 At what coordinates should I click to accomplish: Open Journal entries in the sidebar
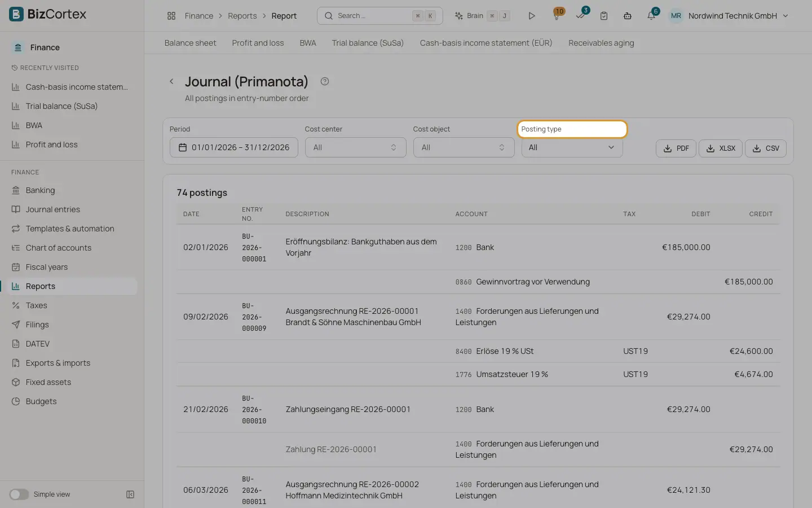72,209
